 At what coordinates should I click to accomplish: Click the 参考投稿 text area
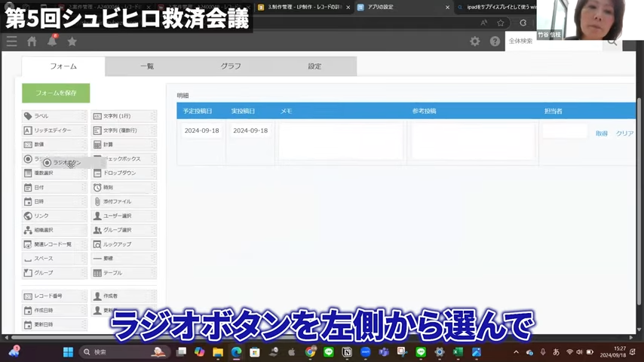[x=473, y=141]
